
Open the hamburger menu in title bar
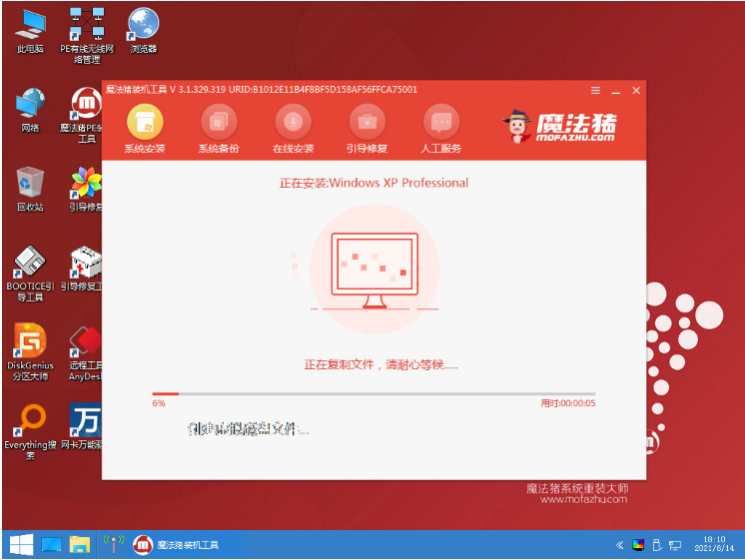(595, 90)
